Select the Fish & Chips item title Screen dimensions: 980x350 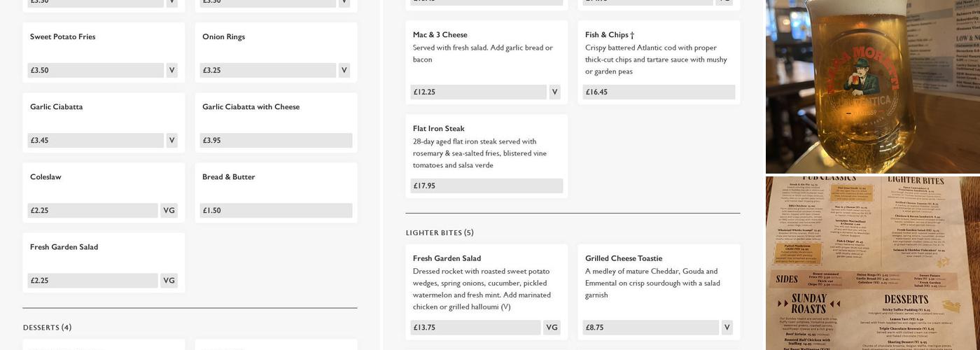tap(610, 35)
